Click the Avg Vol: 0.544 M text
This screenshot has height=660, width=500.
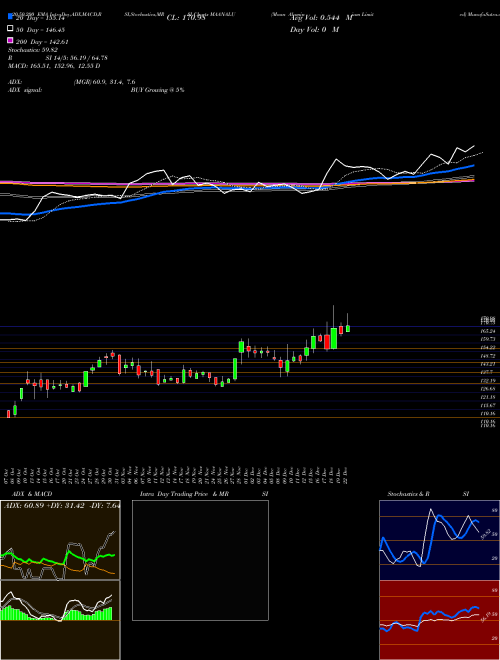click(x=321, y=18)
